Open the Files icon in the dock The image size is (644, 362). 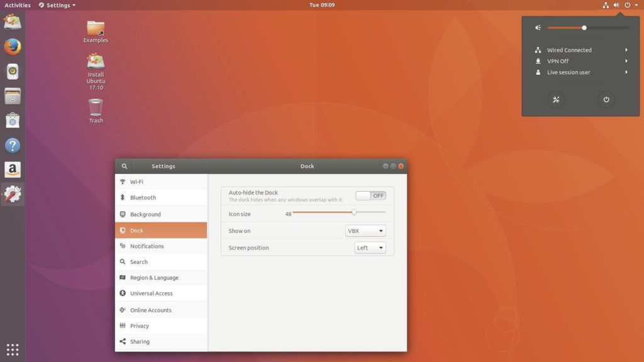12,96
